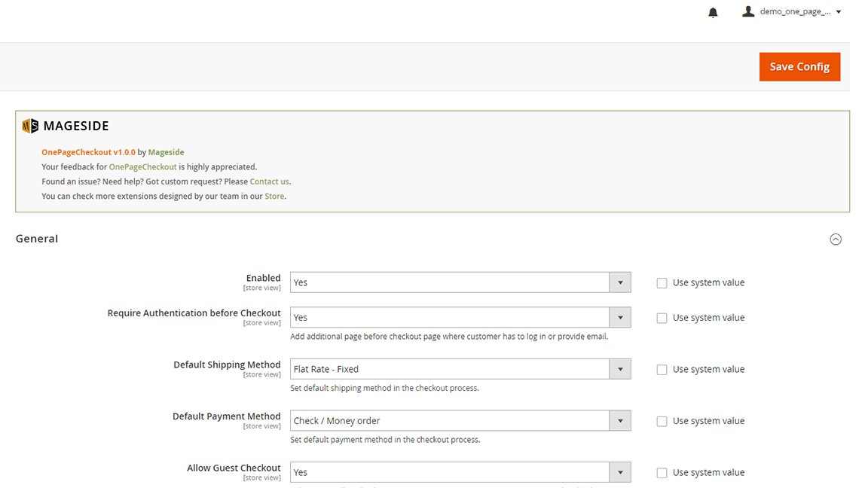The width and height of the screenshot is (868, 488).
Task: Click the Default Payment Method label
Action: pyautogui.click(x=226, y=416)
